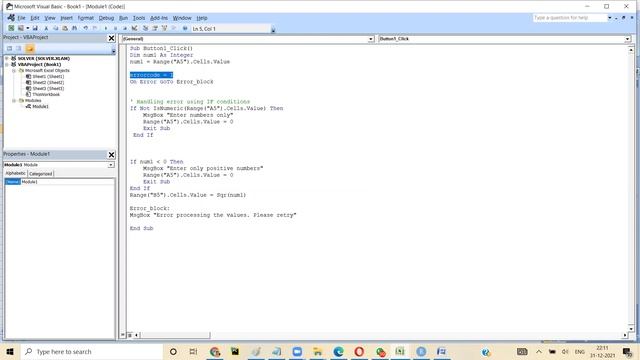Click the Redo arrow icon
The height and width of the screenshot is (360, 640).
pos(95,28)
